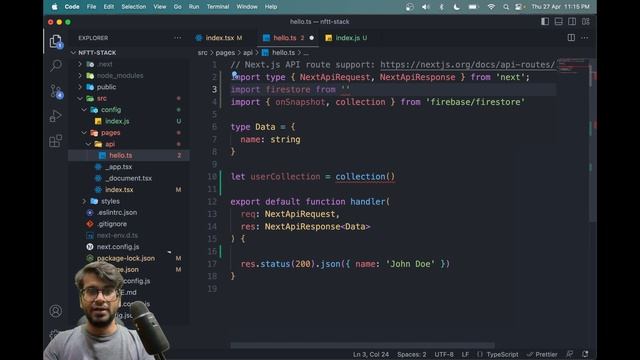Viewport: 640px width, 360px height.
Task: Open the File menu
Action: 91,7
